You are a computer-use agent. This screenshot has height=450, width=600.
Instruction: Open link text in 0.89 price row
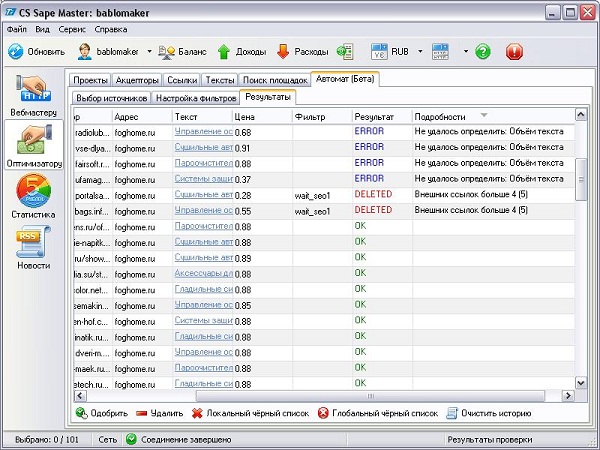[x=204, y=258]
